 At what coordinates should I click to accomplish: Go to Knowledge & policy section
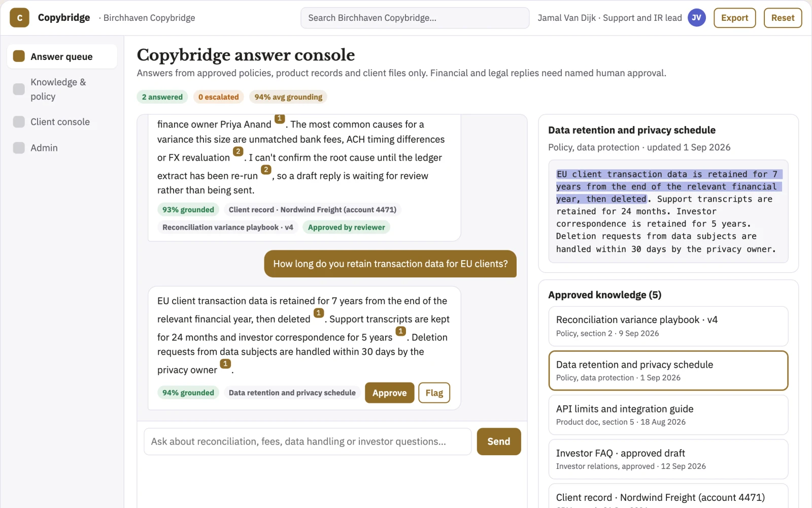(x=62, y=89)
